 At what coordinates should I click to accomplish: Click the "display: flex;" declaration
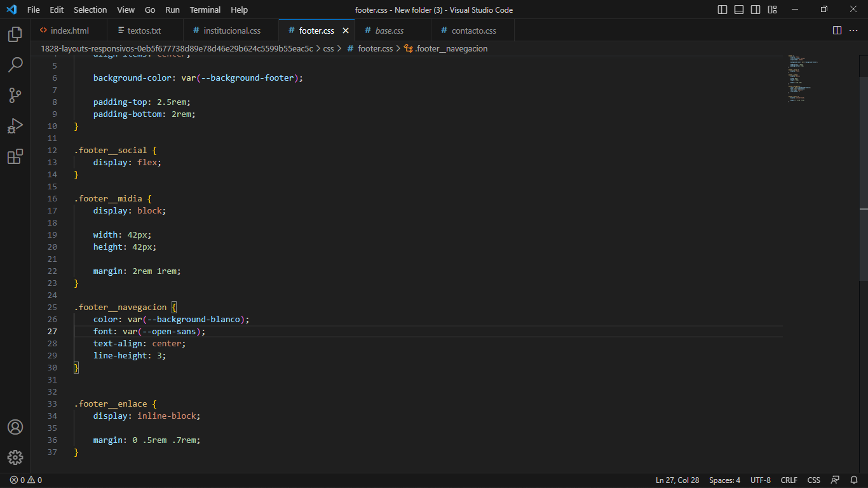(x=127, y=163)
